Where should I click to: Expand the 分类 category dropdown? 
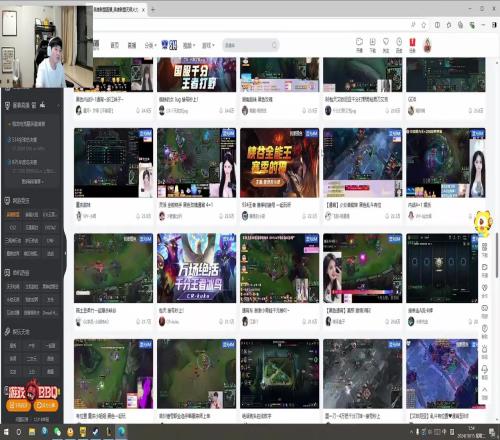(150, 45)
